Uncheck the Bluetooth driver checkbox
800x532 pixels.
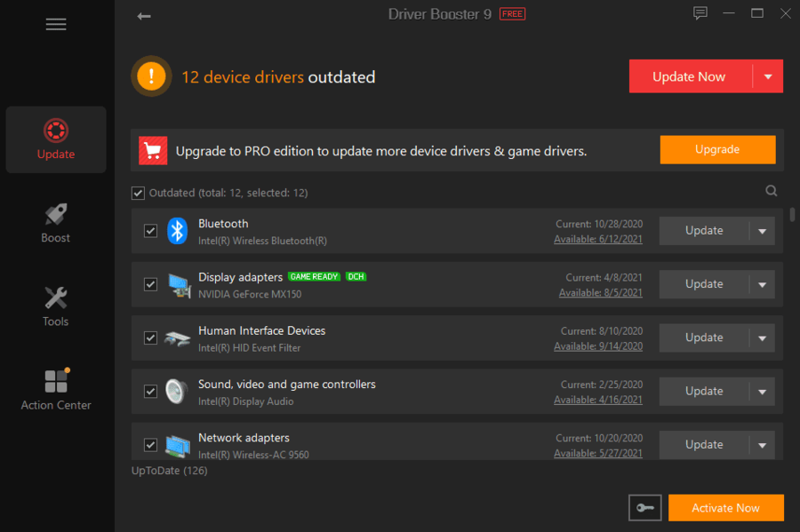click(x=150, y=231)
